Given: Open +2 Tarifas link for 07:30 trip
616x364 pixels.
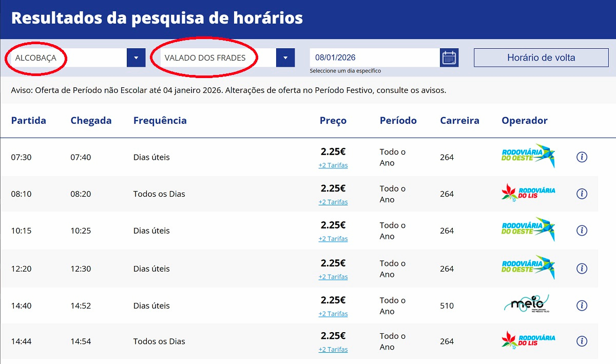Looking at the screenshot, I should point(333,165).
